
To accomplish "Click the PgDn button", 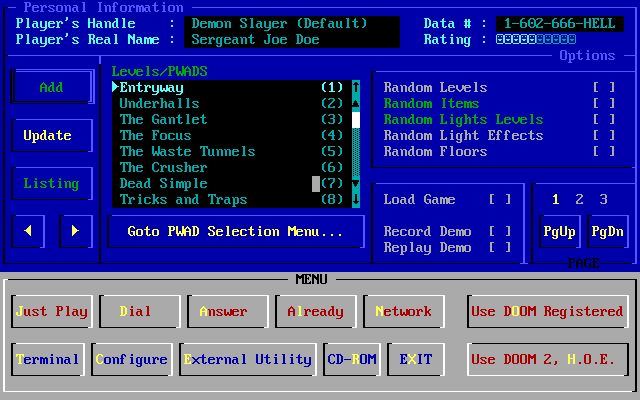I will 607,231.
